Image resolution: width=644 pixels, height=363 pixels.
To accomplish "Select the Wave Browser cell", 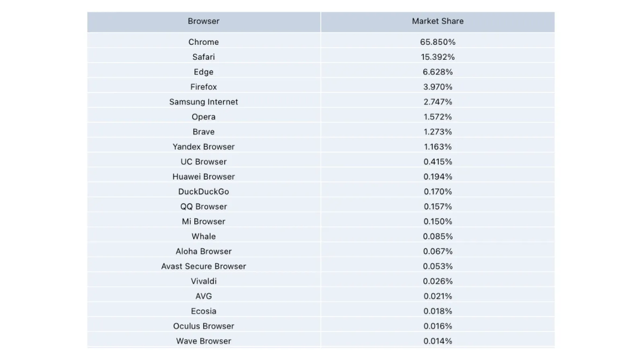I will point(203,340).
